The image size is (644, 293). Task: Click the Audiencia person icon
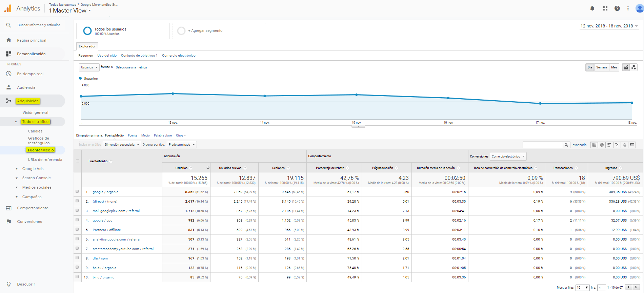pos(9,87)
